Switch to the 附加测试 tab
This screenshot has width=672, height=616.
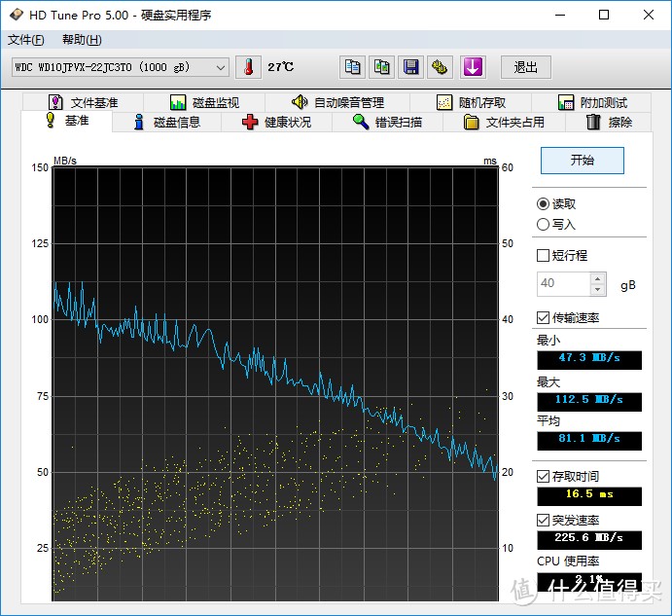pos(592,102)
